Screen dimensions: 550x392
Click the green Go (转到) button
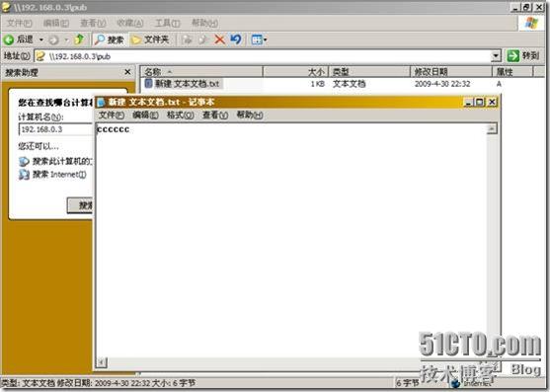coord(523,55)
